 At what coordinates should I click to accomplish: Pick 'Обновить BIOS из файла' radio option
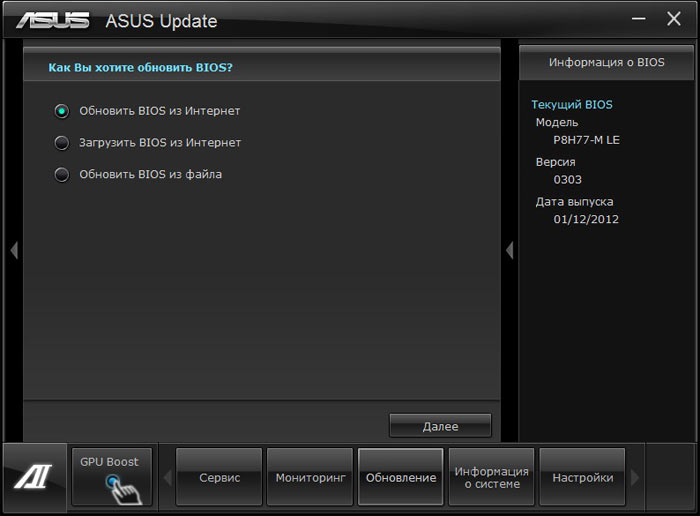coord(62,174)
